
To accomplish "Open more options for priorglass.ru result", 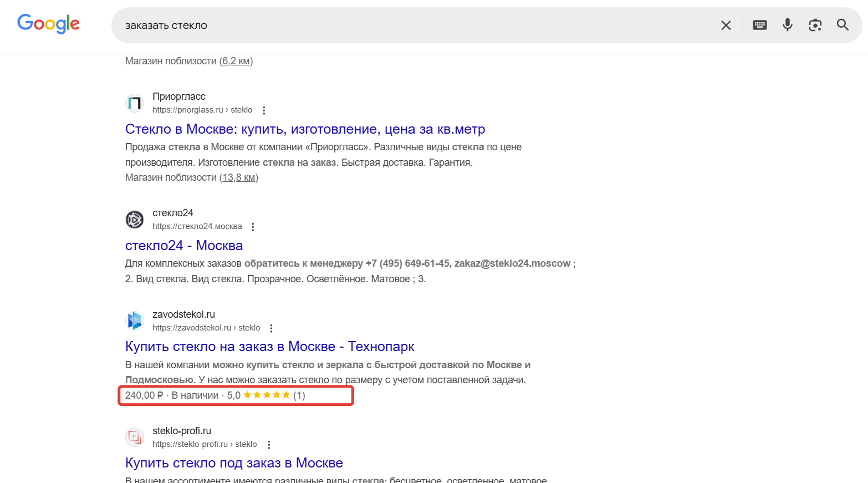I will pos(264,110).
